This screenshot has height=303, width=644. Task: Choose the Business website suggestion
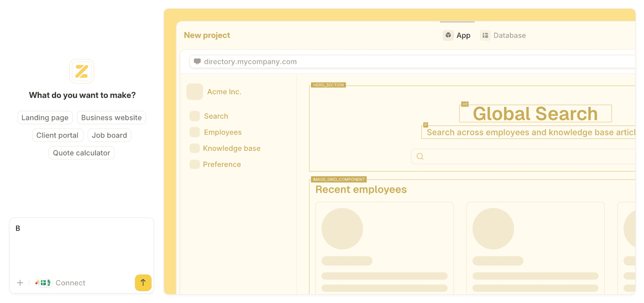point(111,118)
